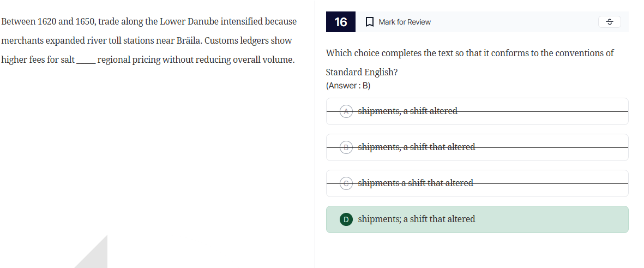Toggle the strikethrough eliminator icon
Image resolution: width=644 pixels, height=268 pixels.
[609, 22]
